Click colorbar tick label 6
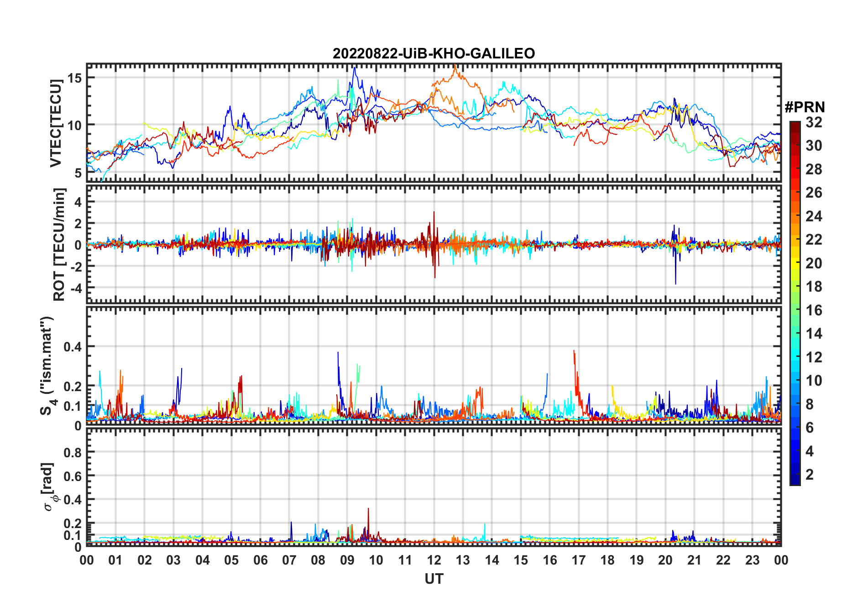Screen dimensions: 868x607 tap(810, 427)
